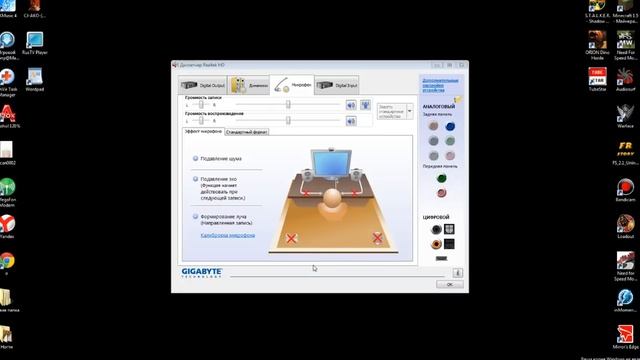Click the recording volume slider thumb
This screenshot has width=640, height=360.
point(288,104)
